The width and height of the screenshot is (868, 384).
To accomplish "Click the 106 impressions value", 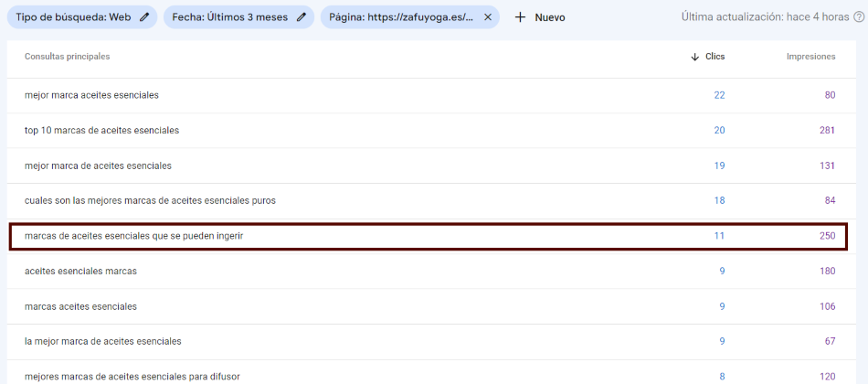I will click(x=828, y=306).
